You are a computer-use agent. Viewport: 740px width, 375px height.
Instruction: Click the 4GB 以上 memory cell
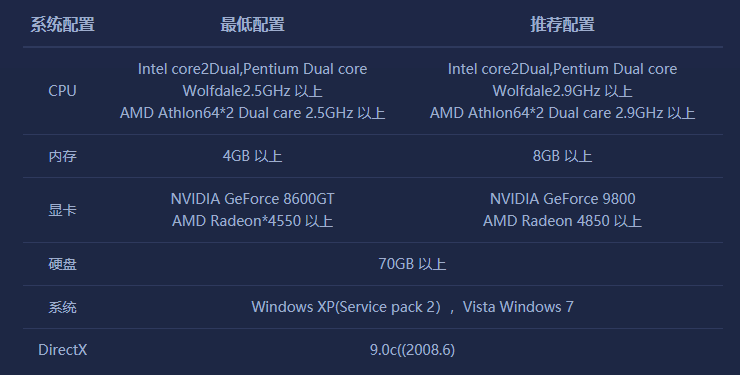point(252,156)
